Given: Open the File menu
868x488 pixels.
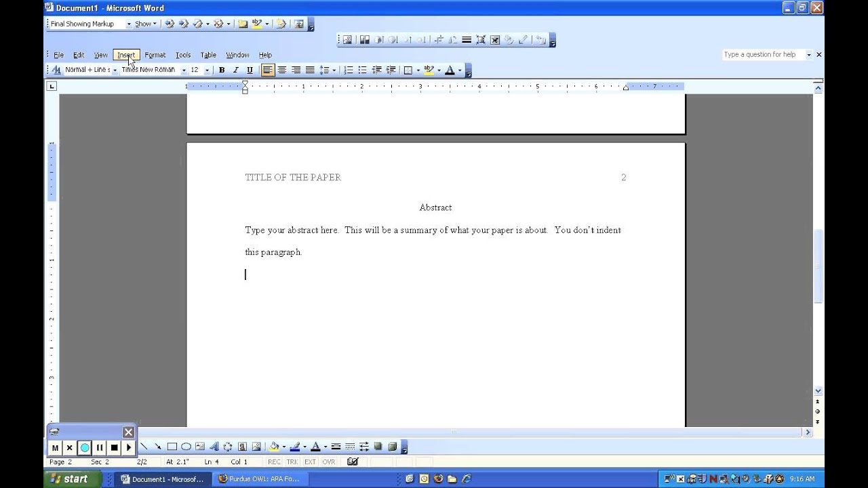Looking at the screenshot, I should pos(58,55).
